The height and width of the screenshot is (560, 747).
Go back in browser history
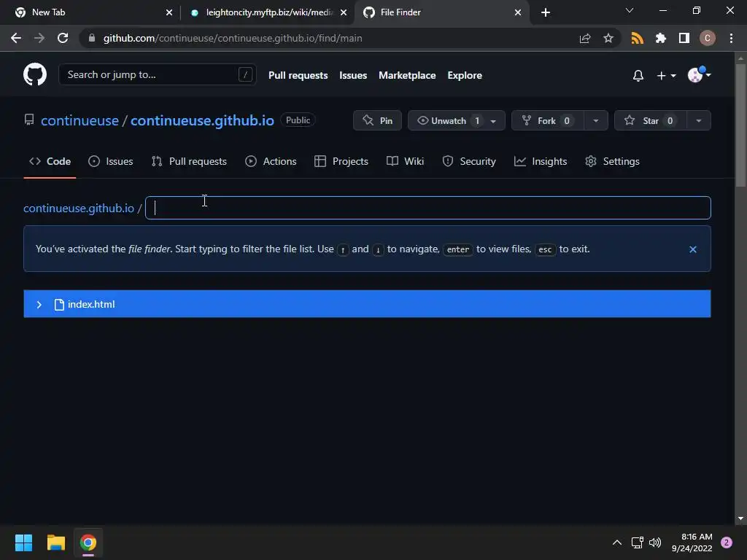pyautogui.click(x=16, y=38)
